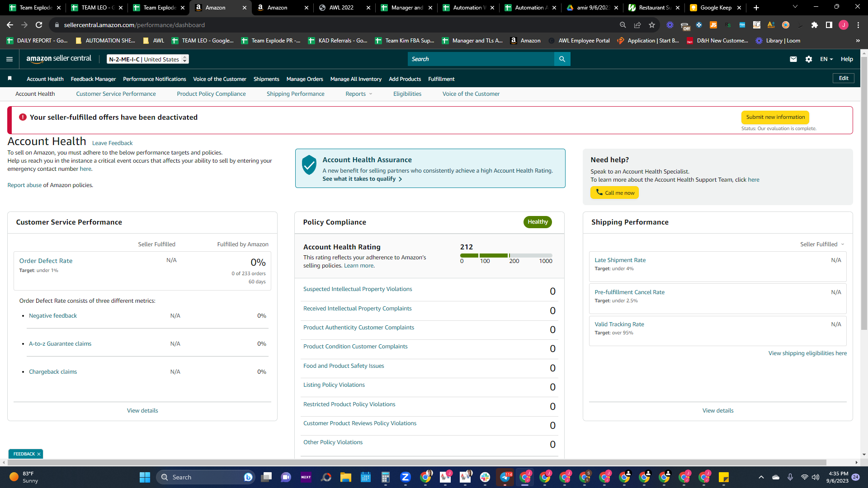The width and height of the screenshot is (868, 488).
Task: Open the Library | Loom bookmark
Action: tap(778, 41)
